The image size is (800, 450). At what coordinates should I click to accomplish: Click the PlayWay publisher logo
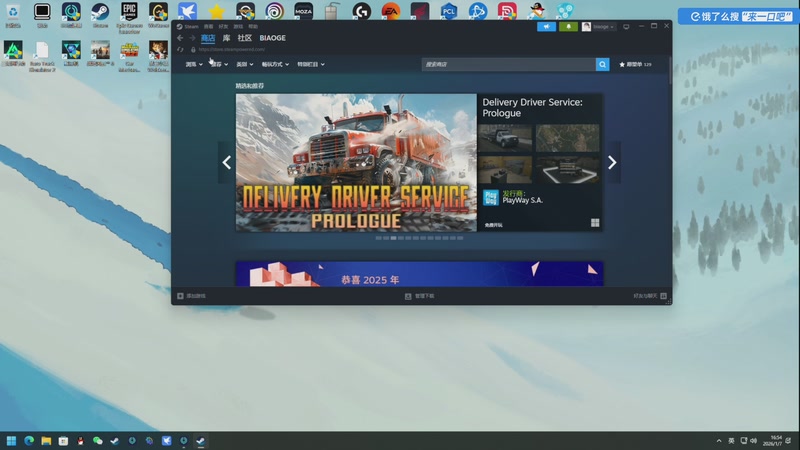pos(490,197)
